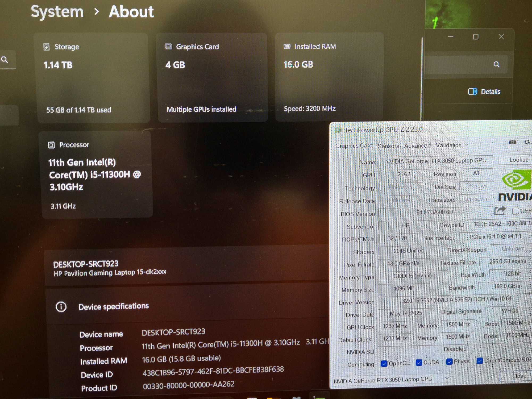Switch to the Validation tab
532x399 pixels.
pyautogui.click(x=448, y=145)
